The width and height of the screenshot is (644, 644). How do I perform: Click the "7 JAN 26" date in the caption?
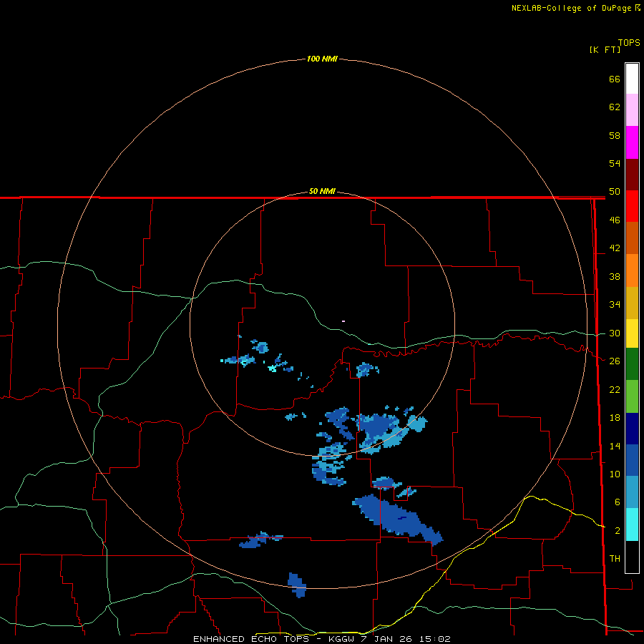click(386, 639)
